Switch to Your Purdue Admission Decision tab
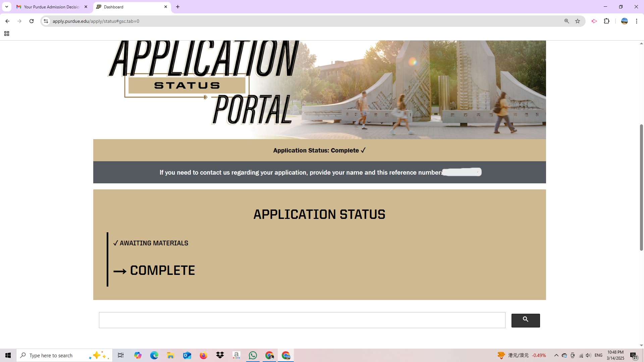Image resolution: width=644 pixels, height=362 pixels. (x=51, y=7)
